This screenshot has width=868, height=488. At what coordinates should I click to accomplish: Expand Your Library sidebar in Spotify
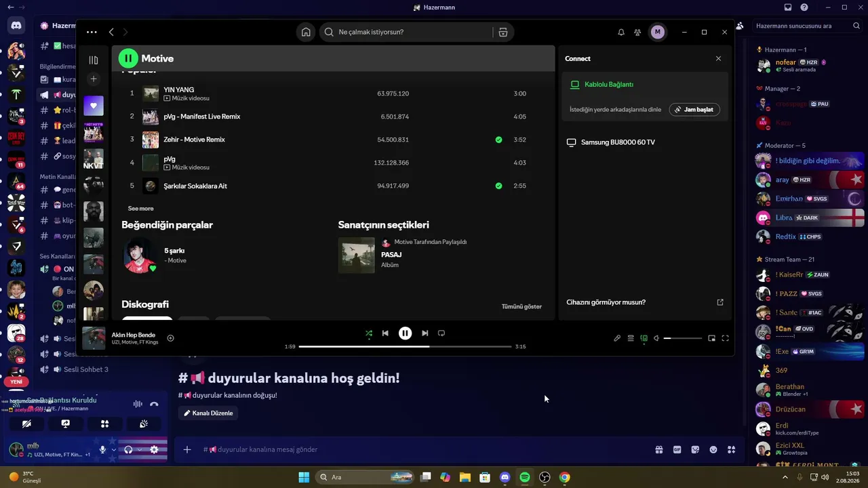click(94, 60)
